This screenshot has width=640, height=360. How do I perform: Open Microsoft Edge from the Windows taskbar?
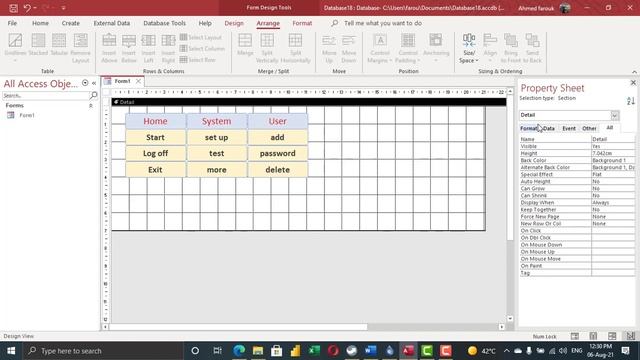[239, 351]
